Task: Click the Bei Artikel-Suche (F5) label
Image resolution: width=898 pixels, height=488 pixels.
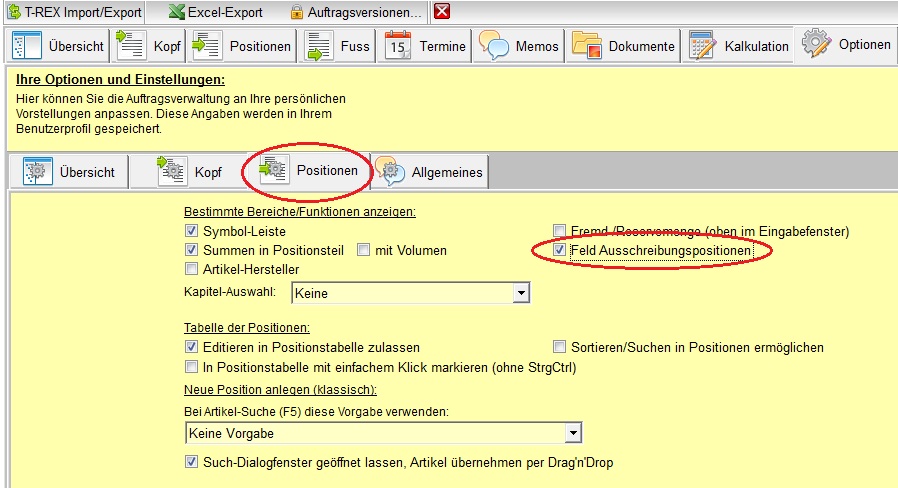Action: tap(316, 411)
